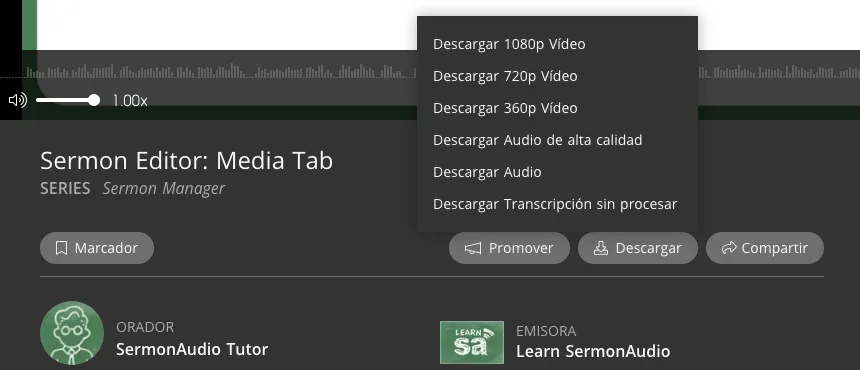Image resolution: width=860 pixels, height=370 pixels.
Task: Select the Sermon Editor: Media Tab title
Action: coord(186,161)
